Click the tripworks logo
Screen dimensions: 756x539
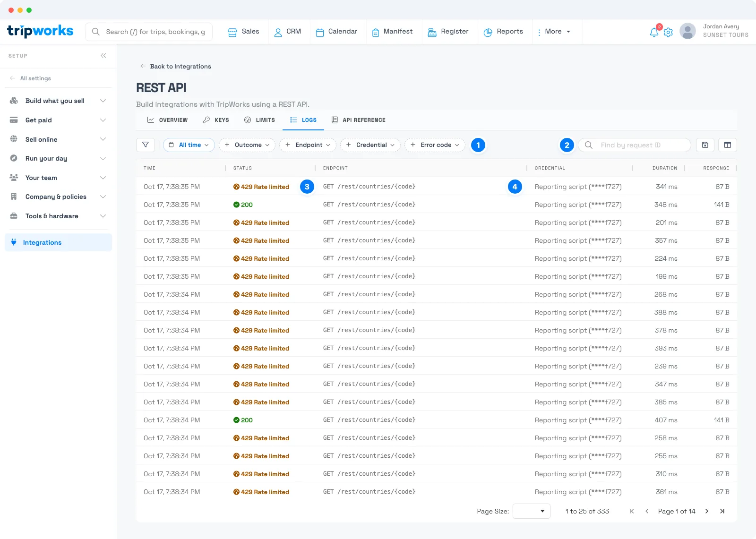coord(40,31)
